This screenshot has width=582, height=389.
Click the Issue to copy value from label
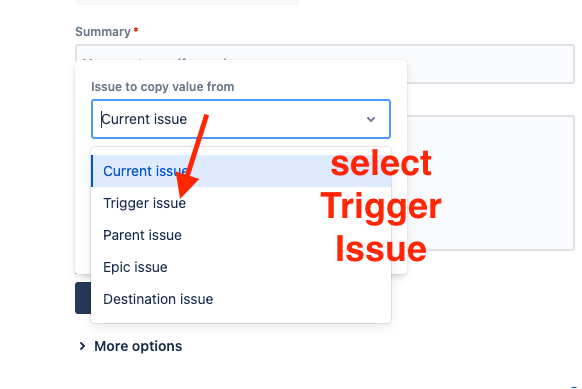(x=163, y=86)
